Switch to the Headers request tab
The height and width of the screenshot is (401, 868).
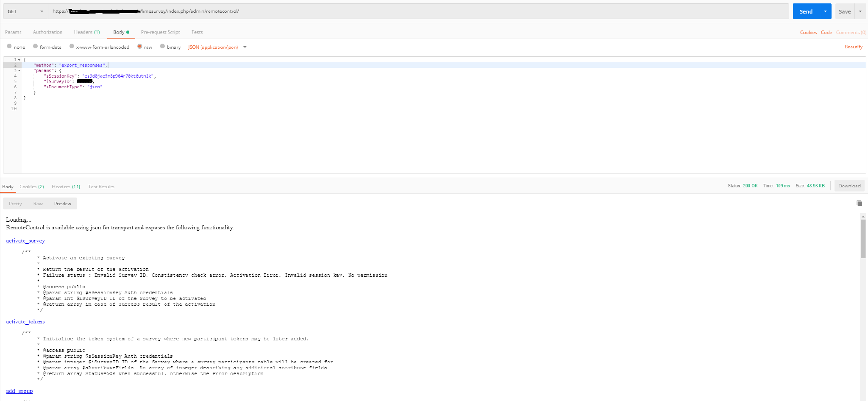click(x=86, y=32)
